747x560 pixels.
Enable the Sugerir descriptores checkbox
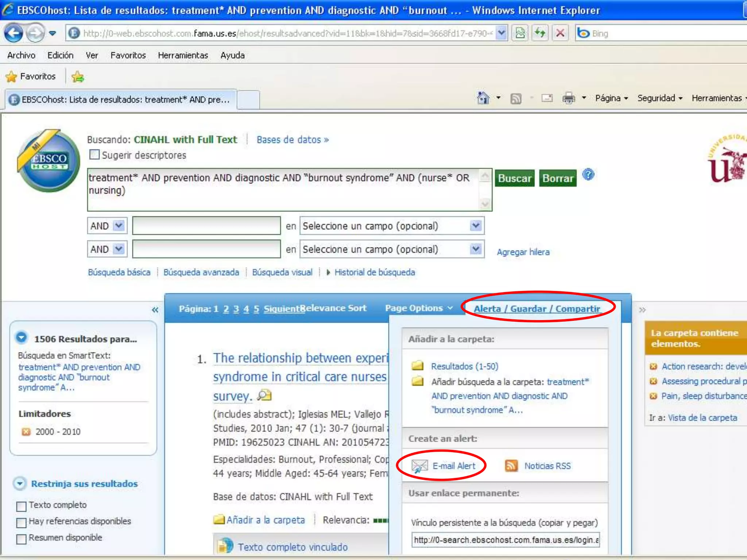94,155
